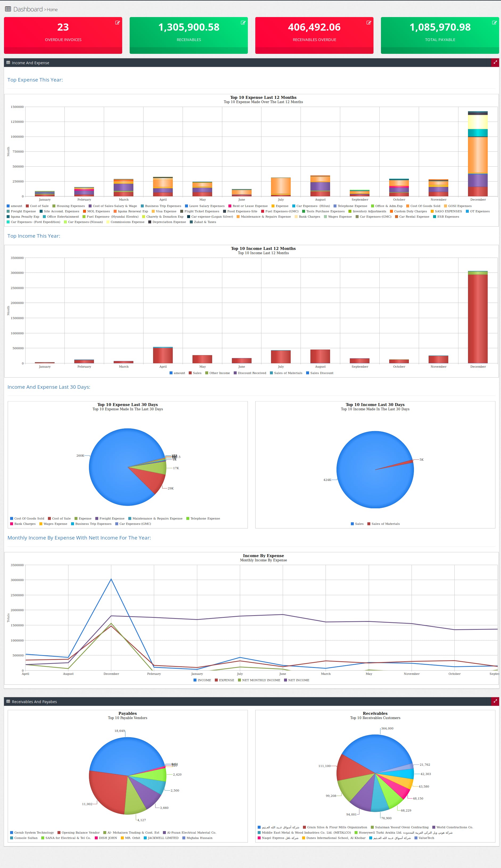Screen dimensions: 501x868
Task: Click table icon beside Income And Expense title
Action: [x=8, y=63]
